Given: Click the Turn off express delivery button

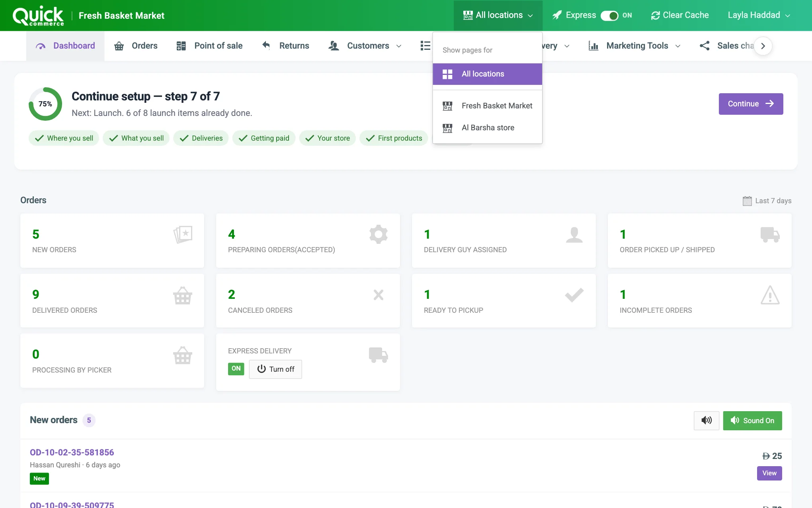Looking at the screenshot, I should (x=275, y=369).
